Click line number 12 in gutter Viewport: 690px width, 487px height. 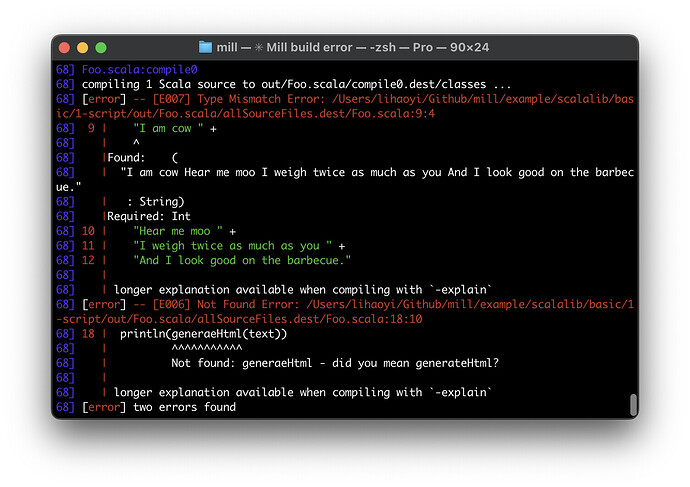coord(88,260)
